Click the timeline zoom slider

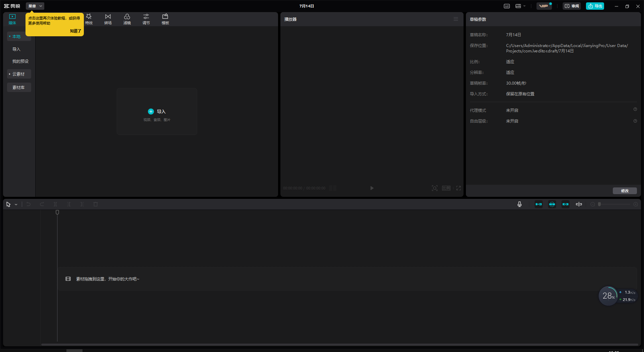[x=614, y=204]
